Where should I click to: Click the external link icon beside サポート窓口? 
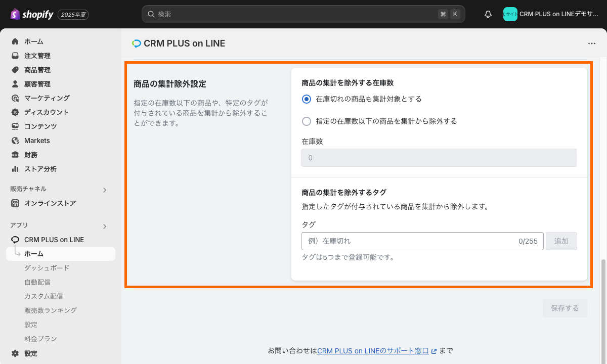tap(434, 351)
